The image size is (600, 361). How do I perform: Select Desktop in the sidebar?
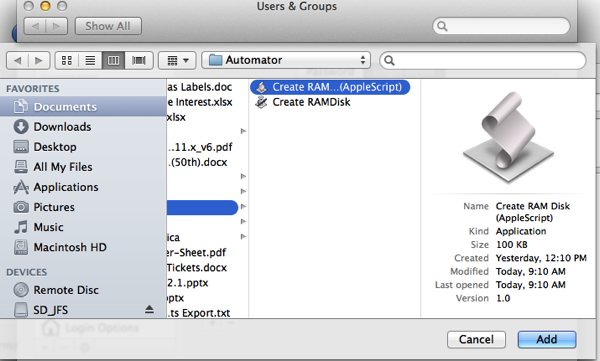click(x=83, y=147)
